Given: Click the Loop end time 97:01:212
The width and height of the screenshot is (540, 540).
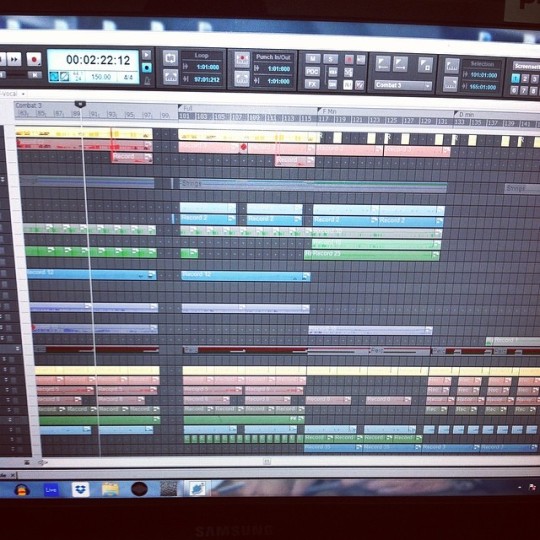Looking at the screenshot, I should [207, 80].
